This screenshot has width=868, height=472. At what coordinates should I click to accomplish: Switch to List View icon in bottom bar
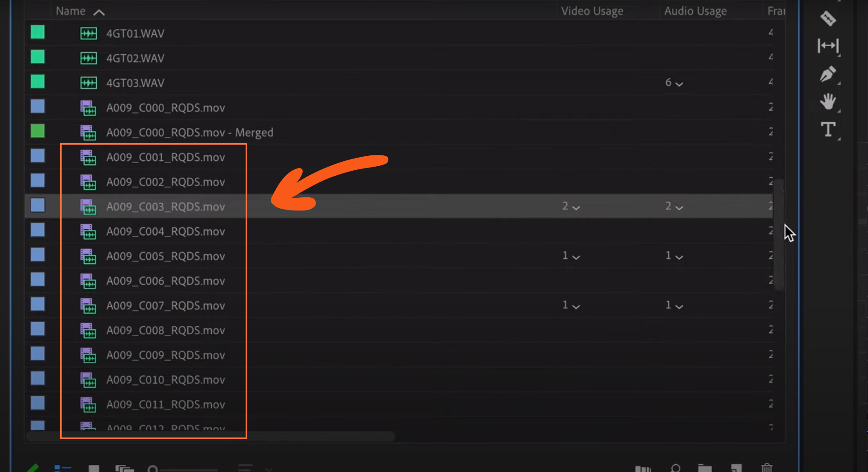tap(63, 468)
